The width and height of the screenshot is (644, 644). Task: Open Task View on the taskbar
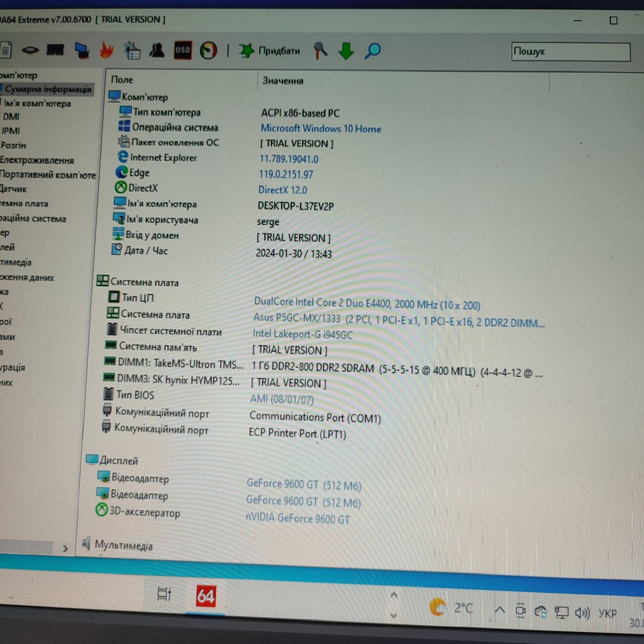coord(164,594)
